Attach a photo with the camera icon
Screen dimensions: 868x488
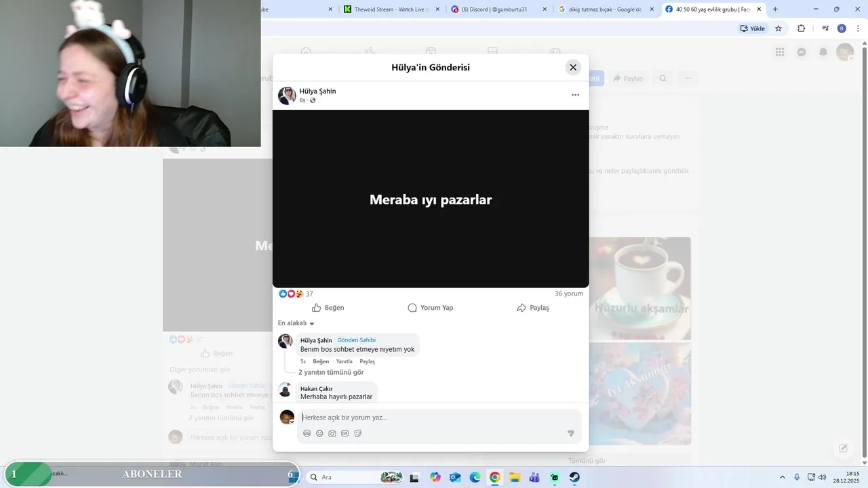pos(332,433)
